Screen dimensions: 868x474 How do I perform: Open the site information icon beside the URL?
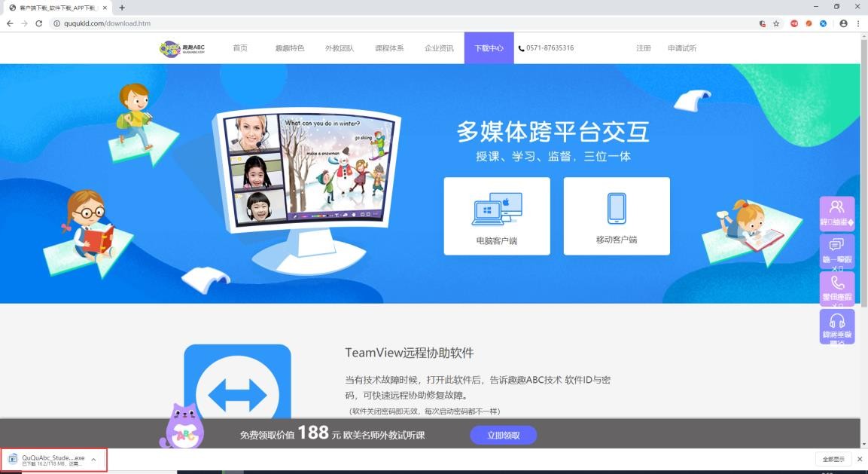click(x=56, y=23)
